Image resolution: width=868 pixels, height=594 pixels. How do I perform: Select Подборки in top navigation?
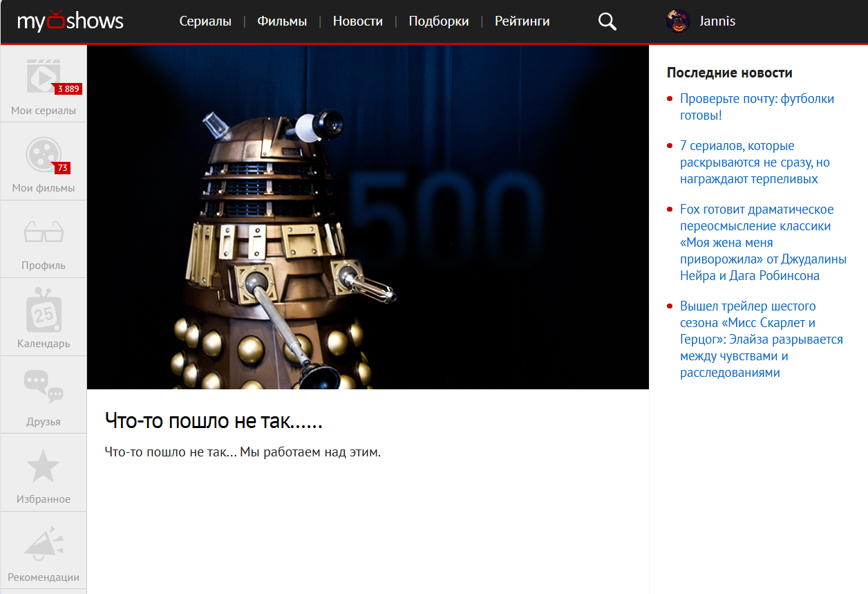[438, 21]
